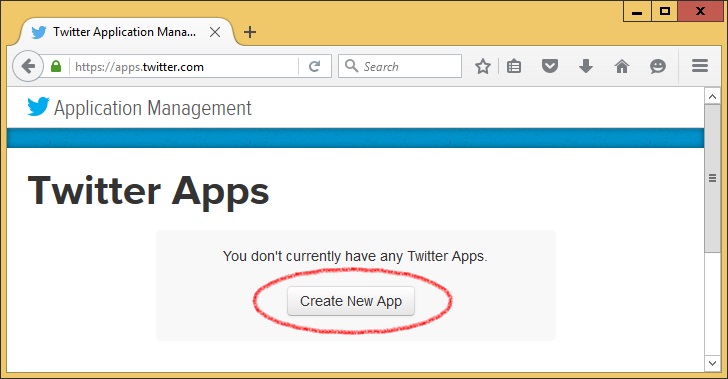Save page to Pocket icon
728x379 pixels.
(550, 66)
